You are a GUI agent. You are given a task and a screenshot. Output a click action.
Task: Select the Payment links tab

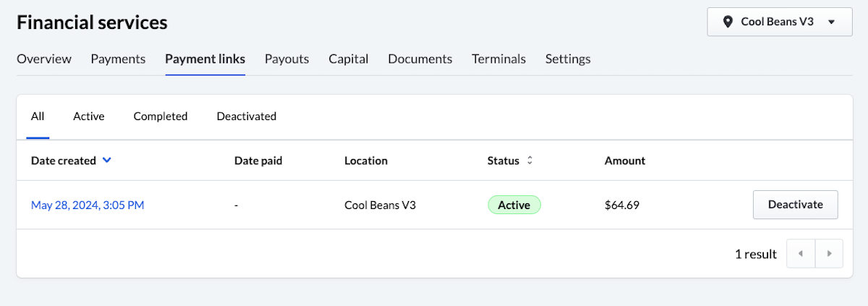205,59
